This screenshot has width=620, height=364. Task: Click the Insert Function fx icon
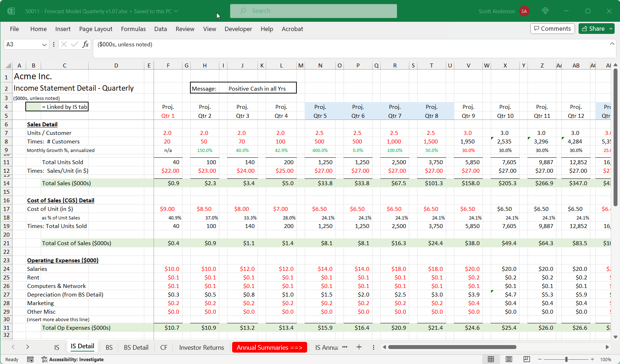[x=85, y=44]
